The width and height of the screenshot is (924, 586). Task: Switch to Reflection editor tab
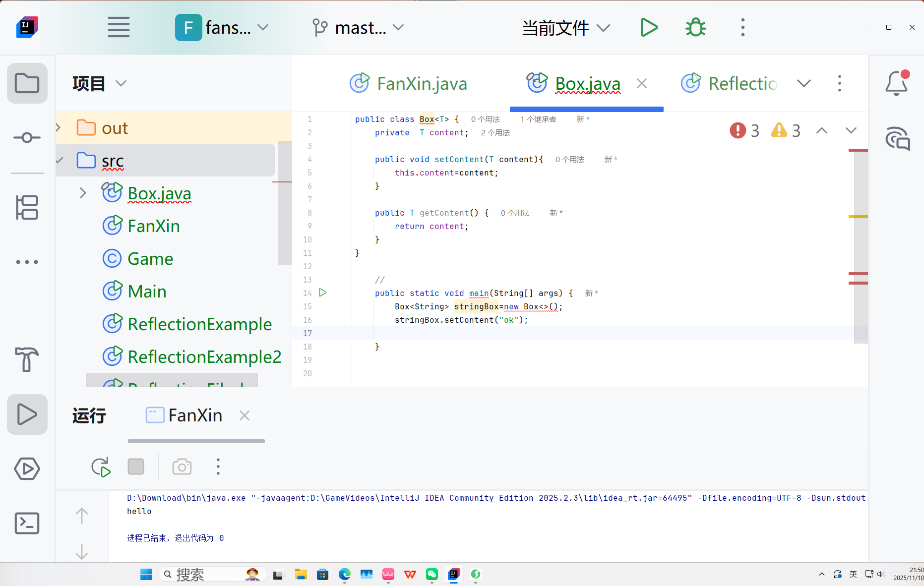click(729, 83)
